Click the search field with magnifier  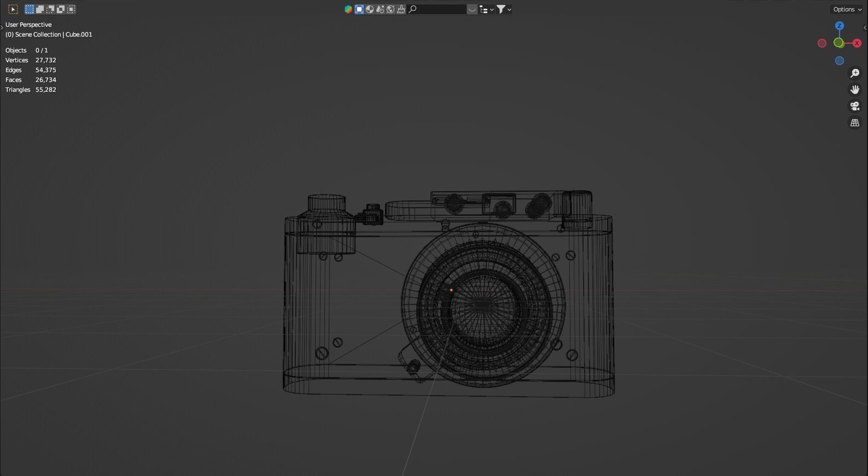pos(437,9)
